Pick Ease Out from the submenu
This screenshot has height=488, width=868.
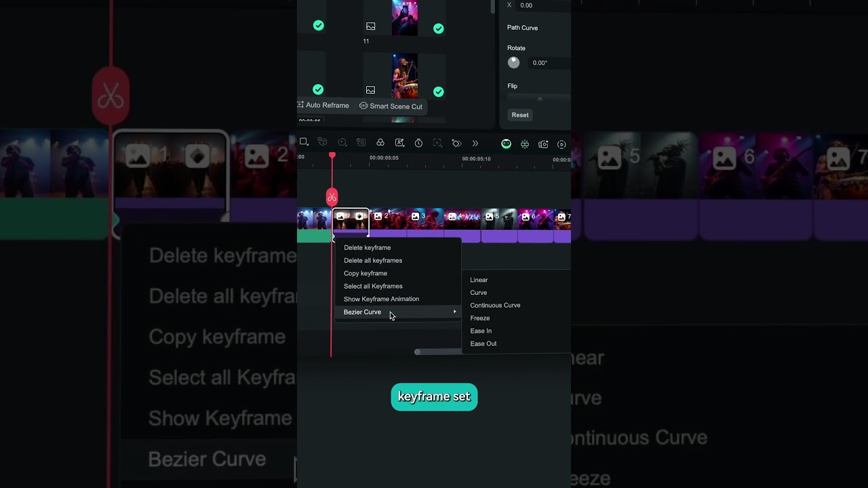click(x=484, y=344)
